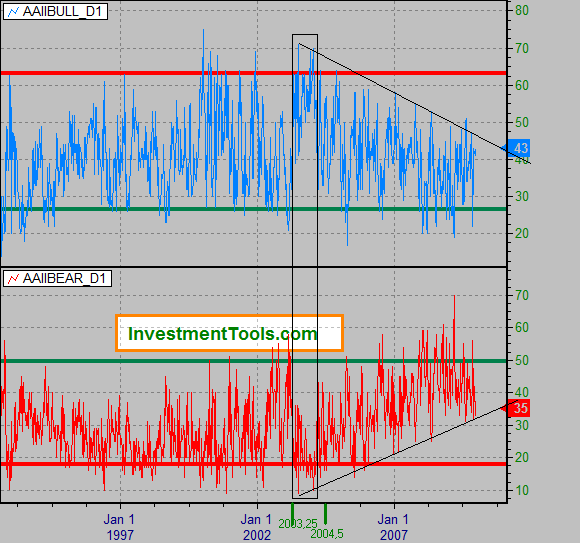The height and width of the screenshot is (543, 580).
Task: Click the 50 axis value in bull chart
Action: 522,122
